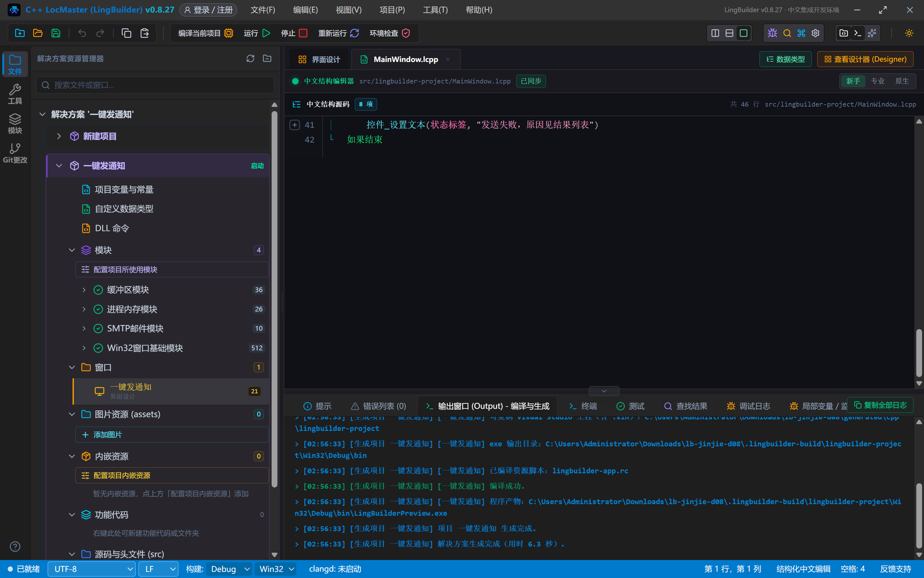Screen dimensions: 924x578
Task: Run the project with the green play icon
Action: [266, 33]
